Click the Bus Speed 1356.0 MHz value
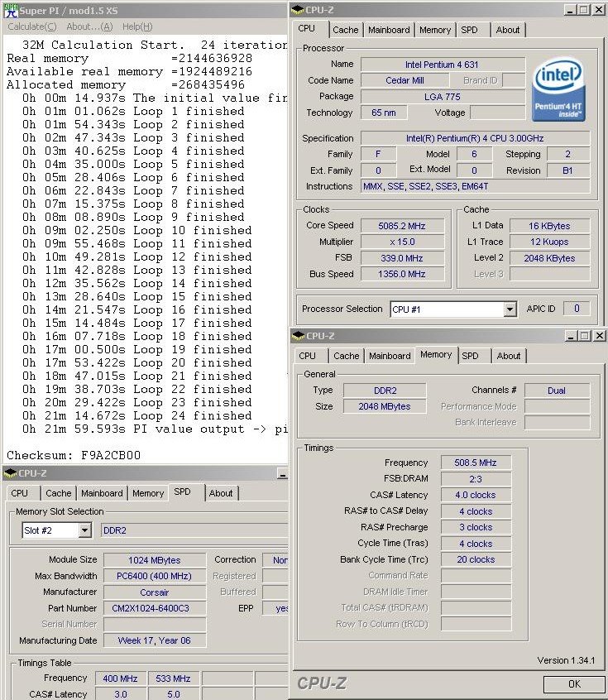Viewport: 608px width, 700px height. pyautogui.click(x=402, y=274)
